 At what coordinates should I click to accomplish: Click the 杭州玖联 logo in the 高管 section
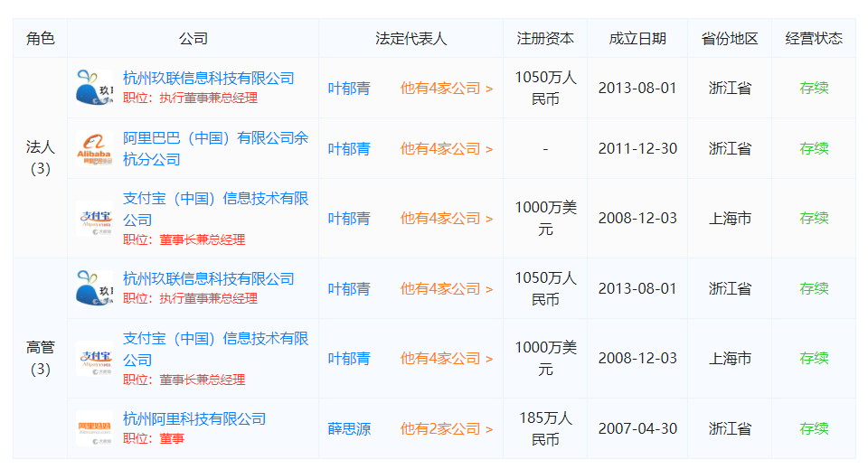pos(95,288)
